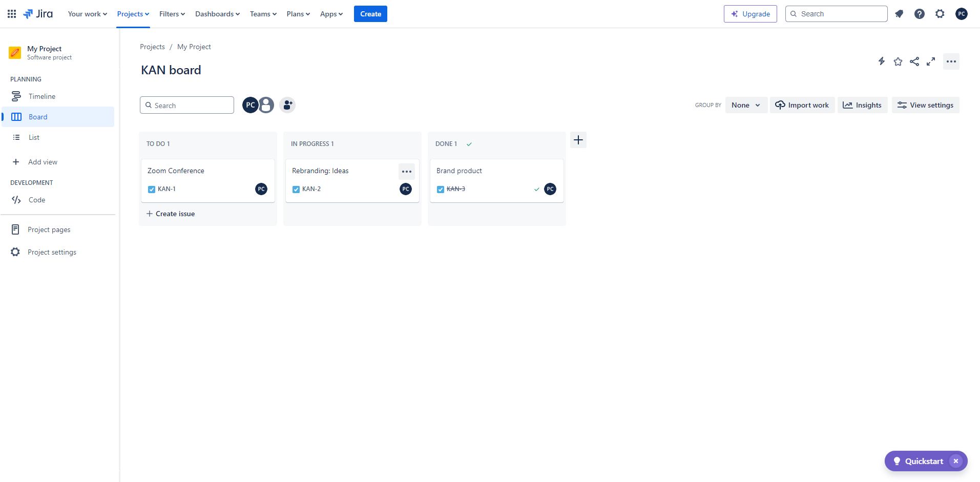Open the Your work dropdown
Image resolution: width=980 pixels, height=482 pixels.
[88, 14]
